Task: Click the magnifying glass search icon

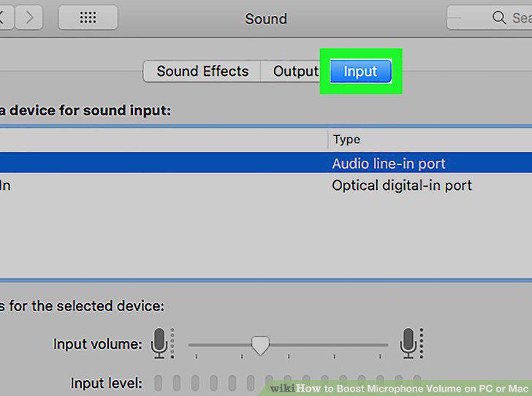Action: coord(498,17)
